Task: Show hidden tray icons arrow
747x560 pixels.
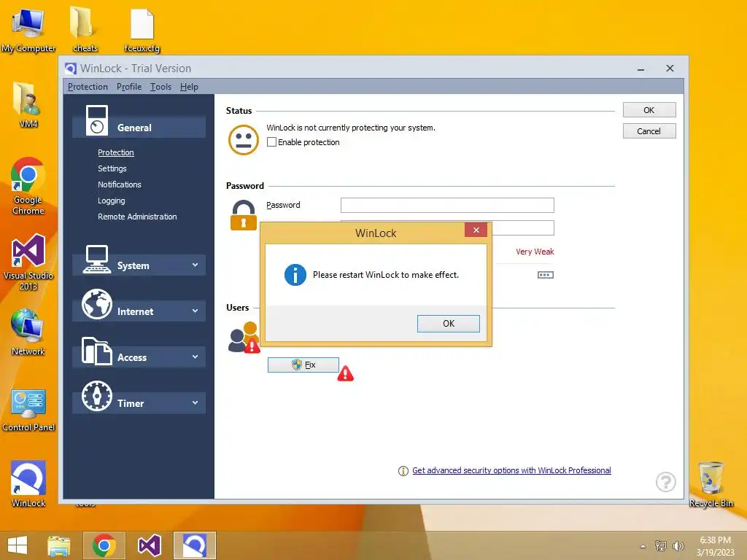Action: click(x=643, y=546)
